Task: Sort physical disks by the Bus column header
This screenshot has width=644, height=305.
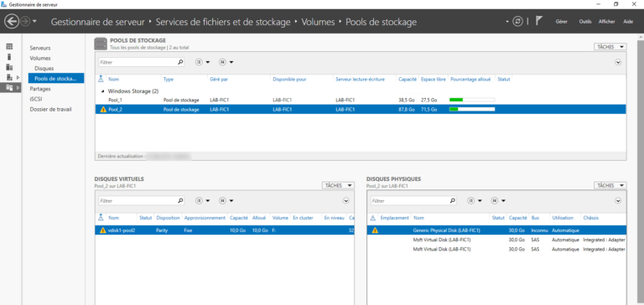Action: [535, 218]
